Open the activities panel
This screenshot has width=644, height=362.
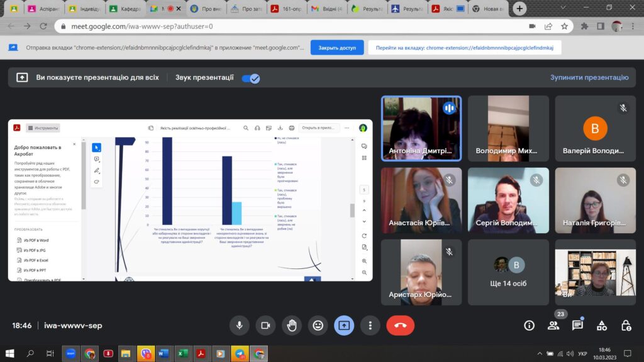(x=602, y=326)
